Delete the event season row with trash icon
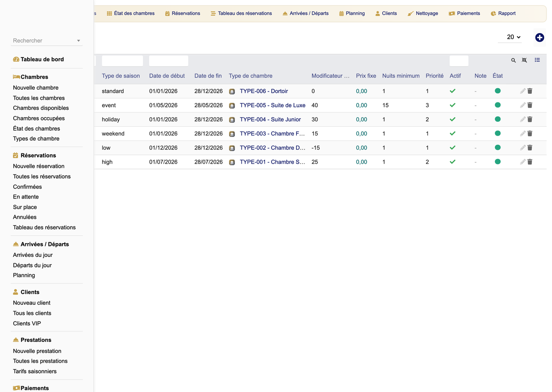 [x=530, y=105]
